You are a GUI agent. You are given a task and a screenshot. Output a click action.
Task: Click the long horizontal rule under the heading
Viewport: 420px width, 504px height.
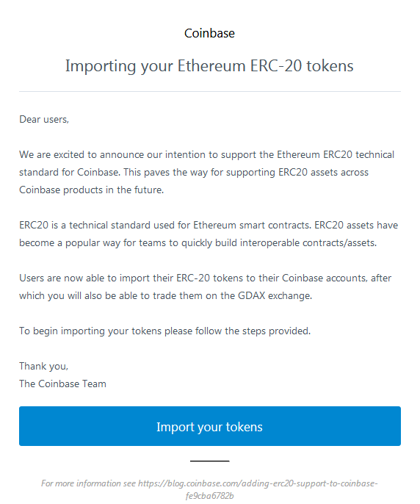pos(210,92)
